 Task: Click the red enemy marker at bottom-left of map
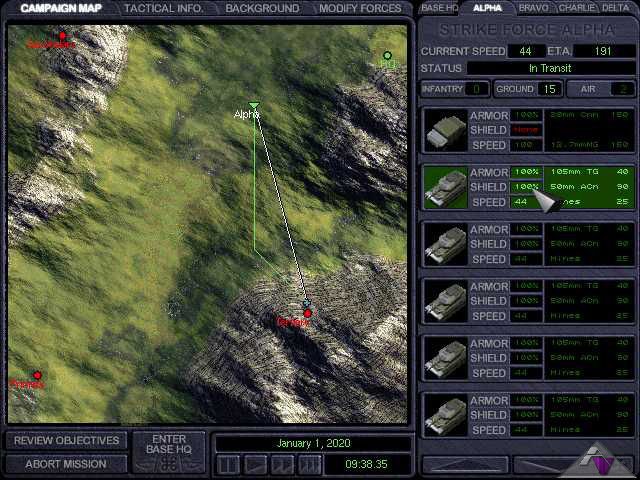tap(37, 376)
